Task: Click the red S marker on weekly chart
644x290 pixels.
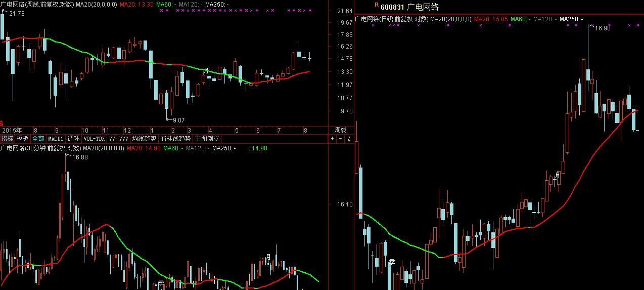Action: point(2,123)
